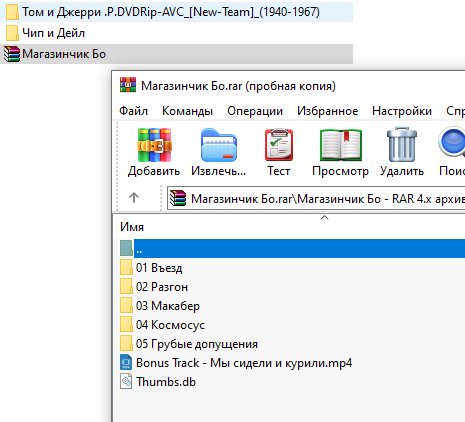Click the Извлечь (Extract) toolbar icon
465x422 pixels.
coord(219,145)
